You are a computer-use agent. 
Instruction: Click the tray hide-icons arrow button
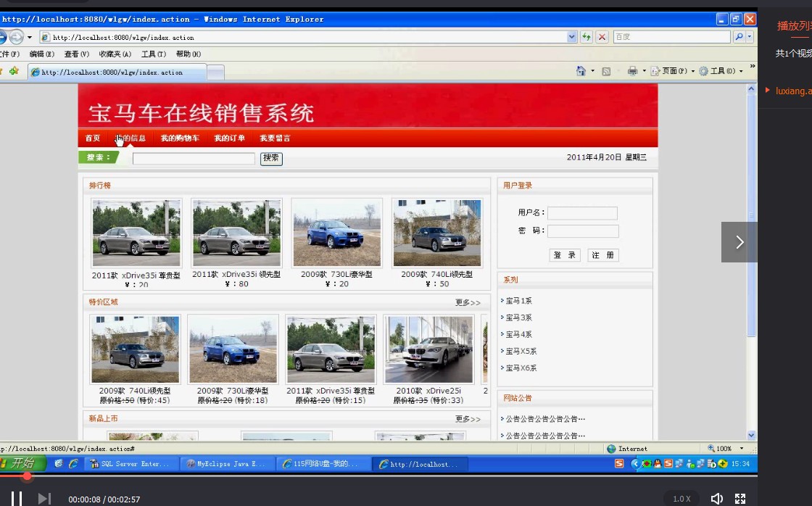click(635, 463)
